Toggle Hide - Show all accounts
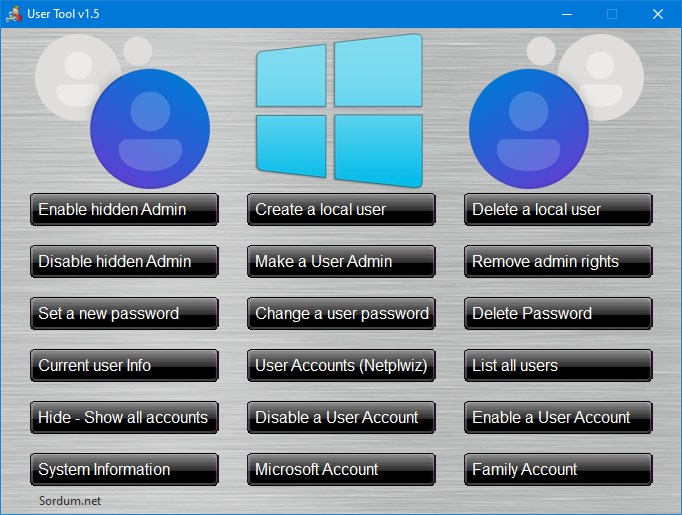This screenshot has height=515, width=682. tap(124, 418)
